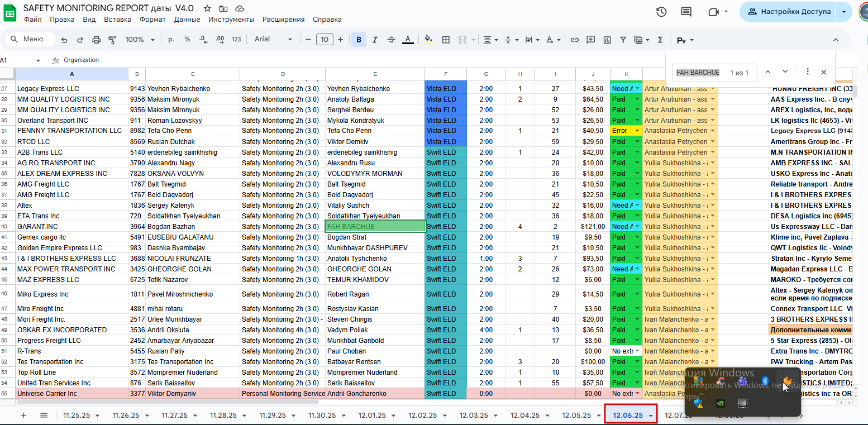This screenshot has width=868, height=425.
Task: Open the zoom level dropdown at 100%
Action: click(x=139, y=40)
